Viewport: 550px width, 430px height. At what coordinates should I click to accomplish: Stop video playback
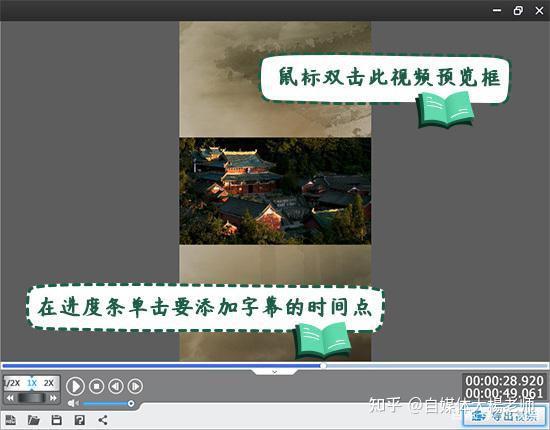click(x=96, y=386)
